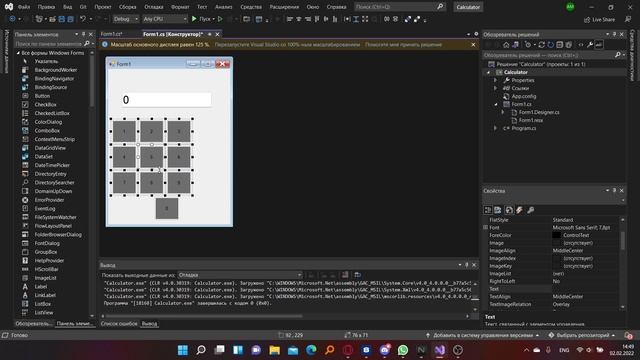Expand the Program.cs node
Viewport: 640px width, 360px height.
[x=496, y=128]
